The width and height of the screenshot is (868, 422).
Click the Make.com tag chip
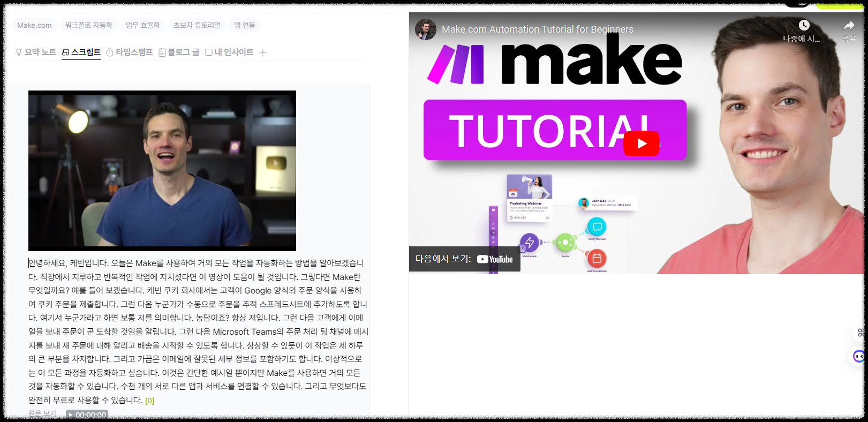(x=34, y=25)
